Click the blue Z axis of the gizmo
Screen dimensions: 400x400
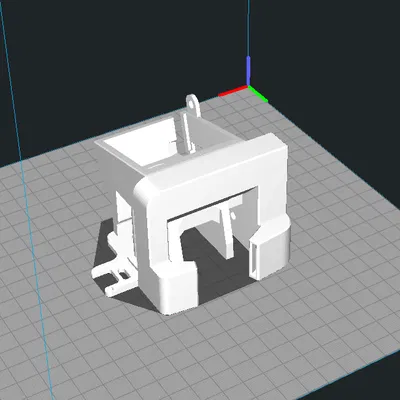[x=248, y=71]
